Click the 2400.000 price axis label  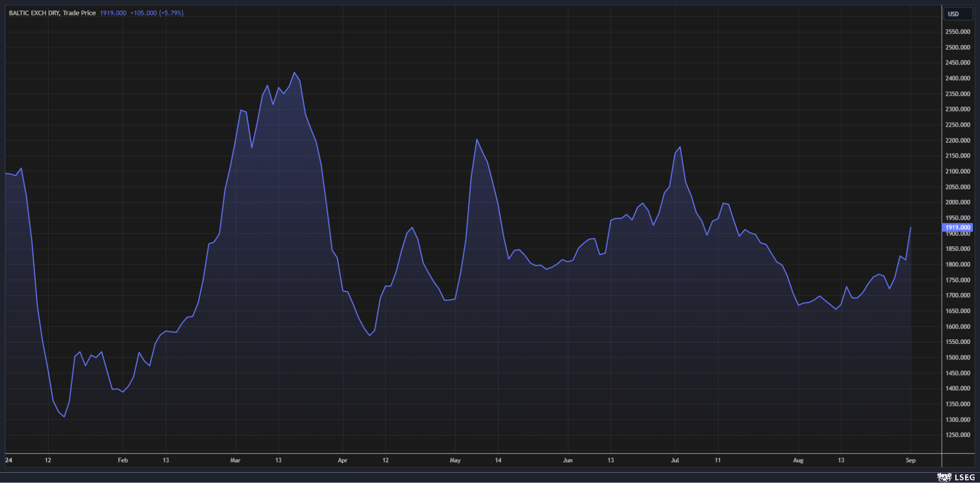[x=958, y=78]
